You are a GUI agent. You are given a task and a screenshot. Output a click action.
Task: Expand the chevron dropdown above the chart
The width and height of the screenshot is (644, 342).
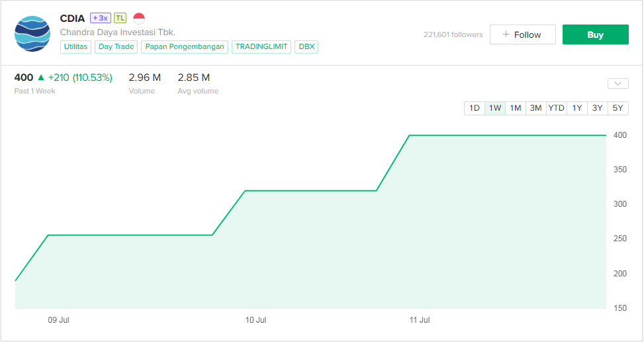click(x=618, y=84)
